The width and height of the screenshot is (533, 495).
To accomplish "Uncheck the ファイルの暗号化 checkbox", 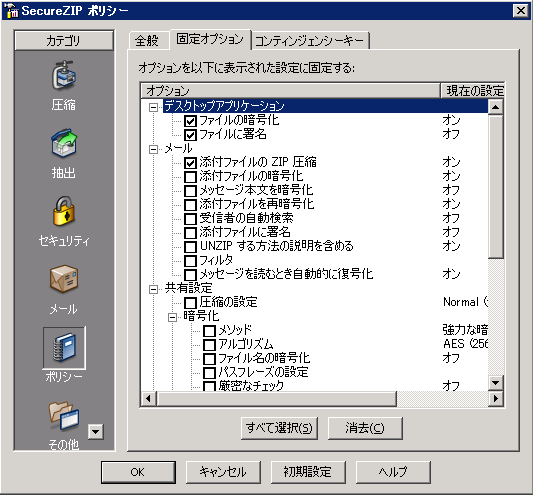I will [190, 121].
